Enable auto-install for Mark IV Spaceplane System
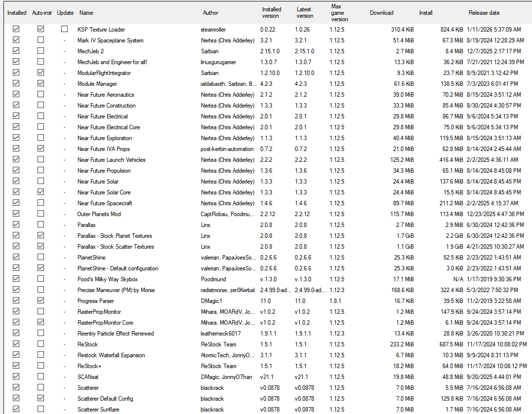The height and width of the screenshot is (414, 532). click(x=41, y=40)
